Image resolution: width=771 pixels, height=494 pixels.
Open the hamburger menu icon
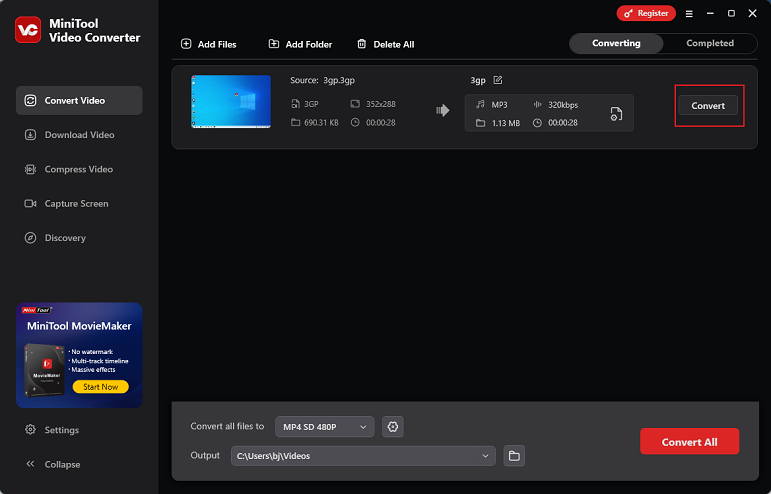pyautogui.click(x=689, y=14)
